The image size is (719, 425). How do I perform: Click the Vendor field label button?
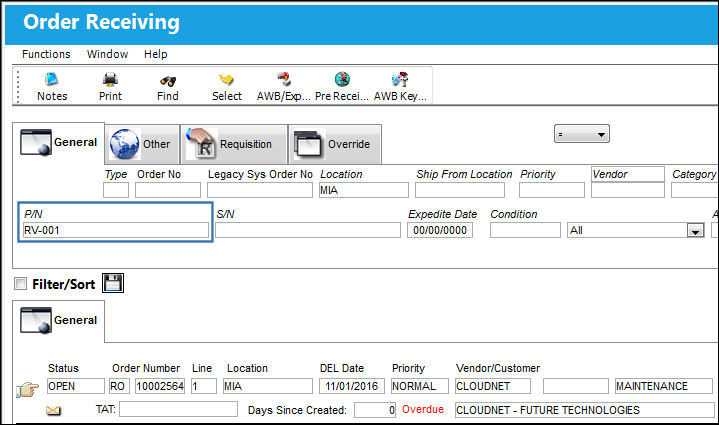(628, 174)
